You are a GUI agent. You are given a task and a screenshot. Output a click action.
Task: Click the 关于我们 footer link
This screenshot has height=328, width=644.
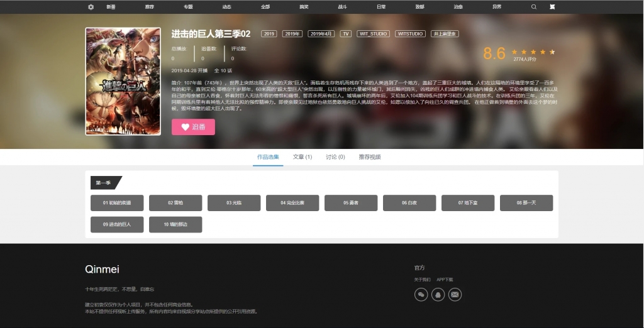click(422, 280)
